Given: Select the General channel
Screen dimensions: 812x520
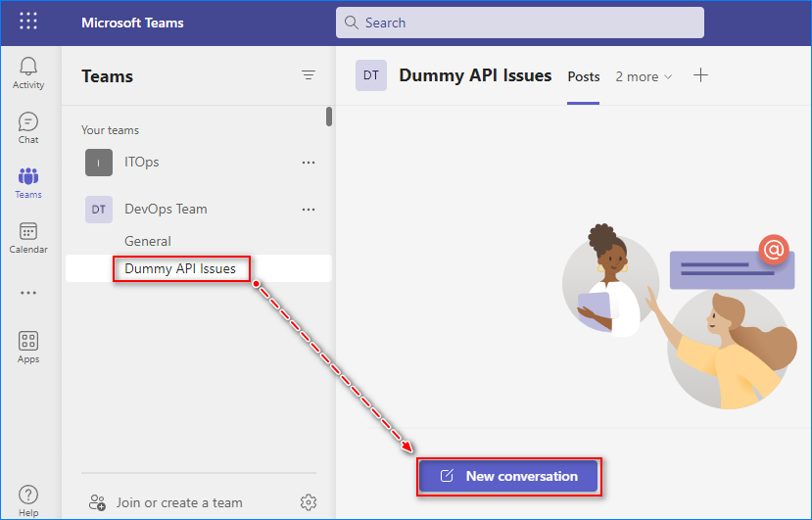Looking at the screenshot, I should (148, 241).
